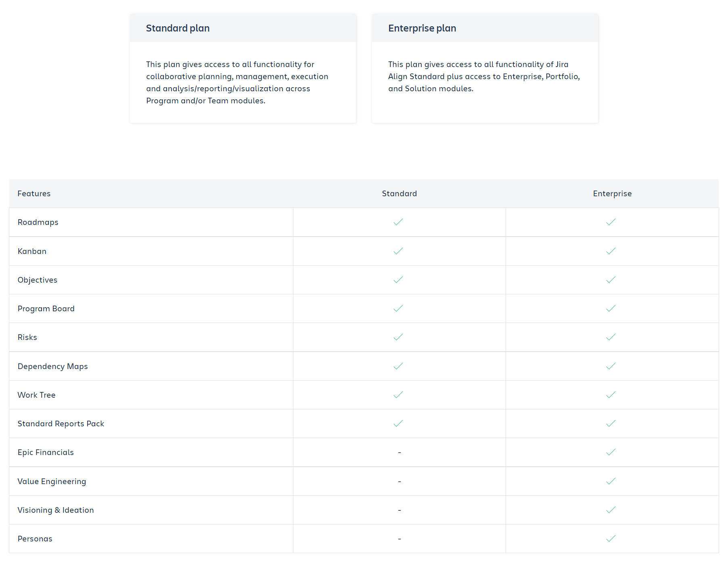Image resolution: width=728 pixels, height=562 pixels.
Task: Select the 'Work Tree' feature label
Action: tap(36, 395)
